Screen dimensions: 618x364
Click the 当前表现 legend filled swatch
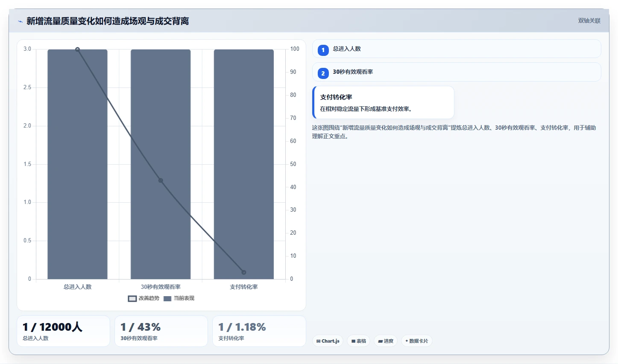click(x=167, y=299)
